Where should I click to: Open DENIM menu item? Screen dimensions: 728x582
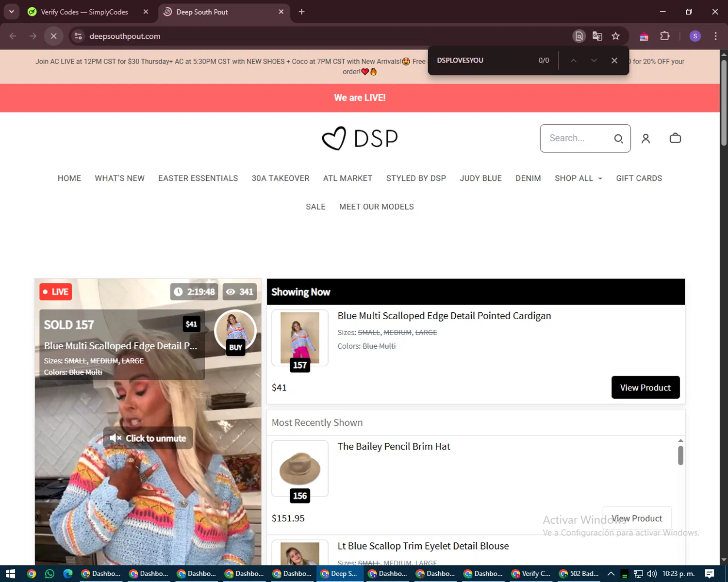coord(528,178)
